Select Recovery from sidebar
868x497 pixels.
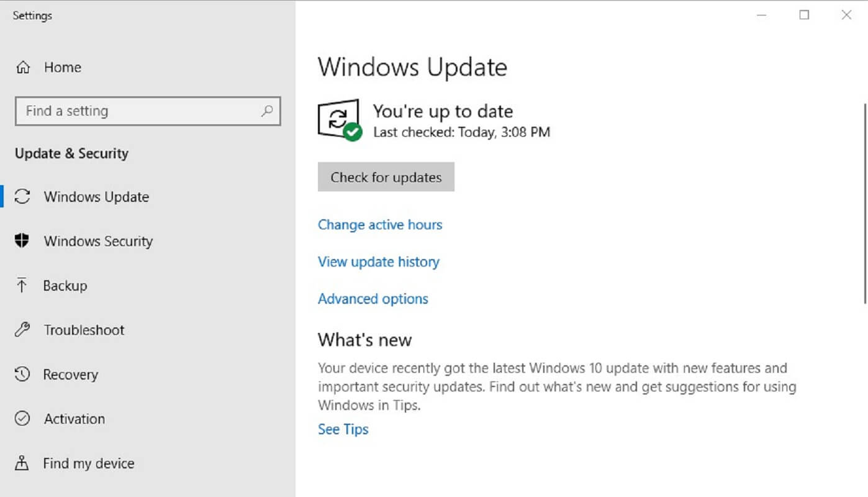click(71, 375)
